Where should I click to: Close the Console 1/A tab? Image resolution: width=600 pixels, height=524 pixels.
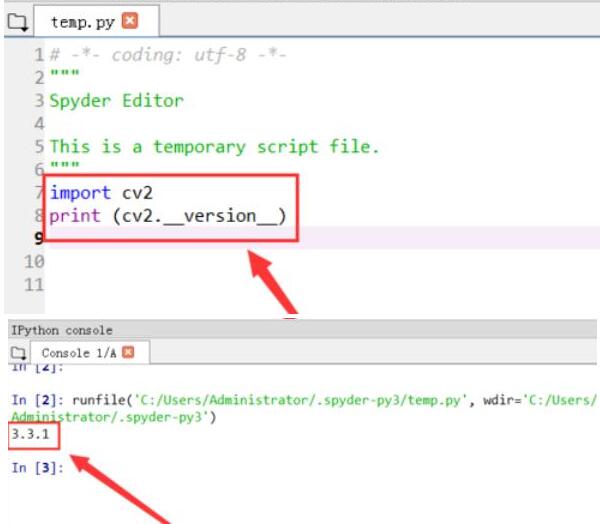tap(128, 353)
